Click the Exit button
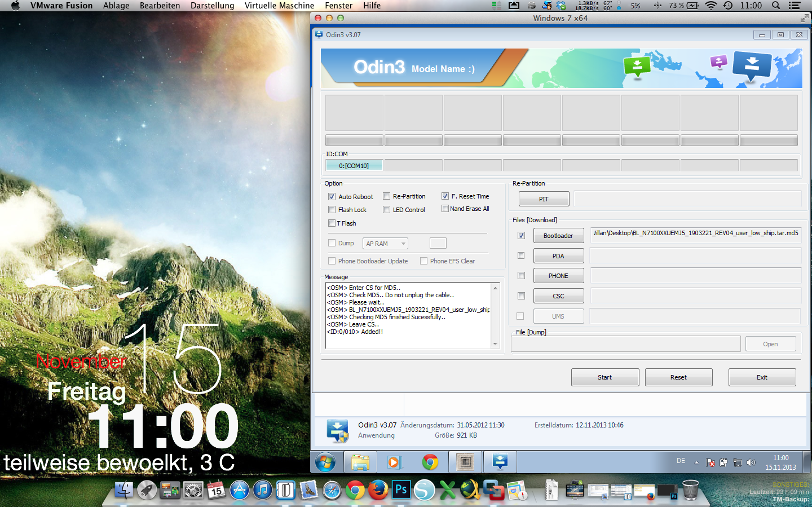The height and width of the screenshot is (507, 812). (762, 377)
